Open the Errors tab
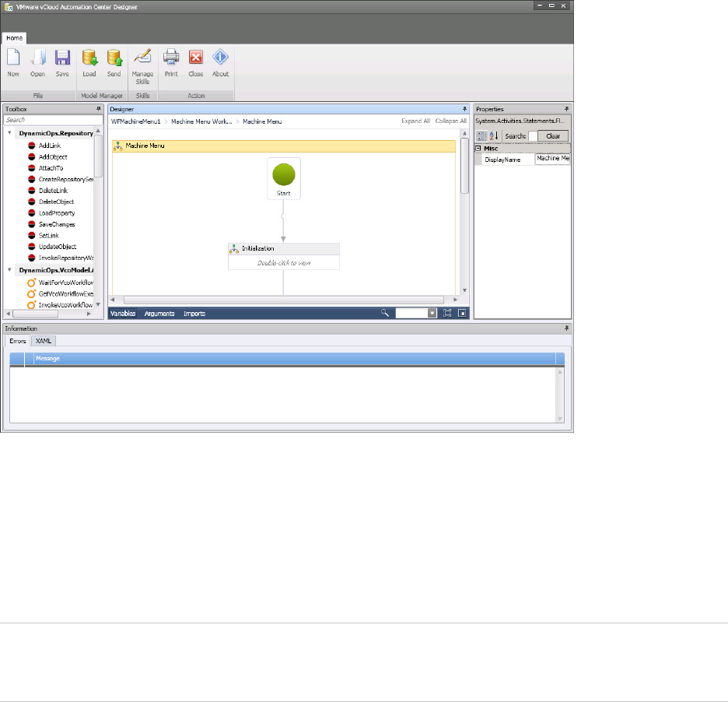 click(18, 341)
